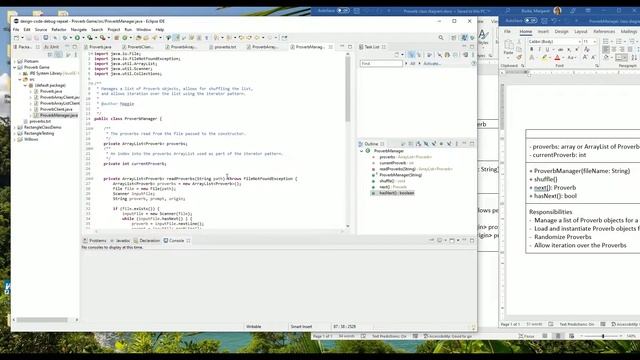Select JRE System Library in Package Explorer

tap(51, 73)
